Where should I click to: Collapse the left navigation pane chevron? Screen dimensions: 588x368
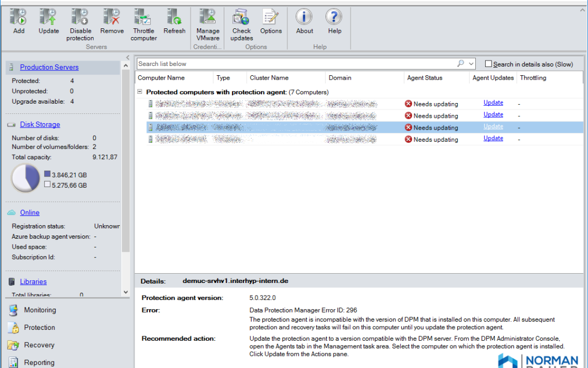click(127, 57)
